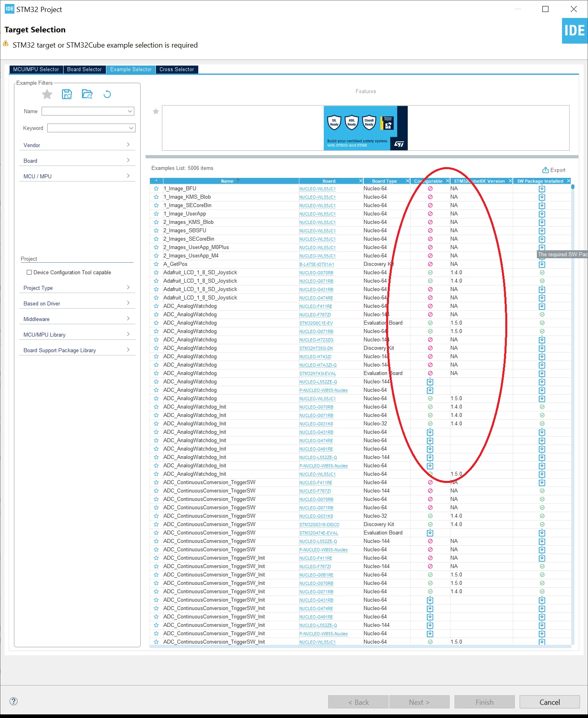Open the Name filter dropdown
This screenshot has width=588, height=718.
[x=130, y=112]
